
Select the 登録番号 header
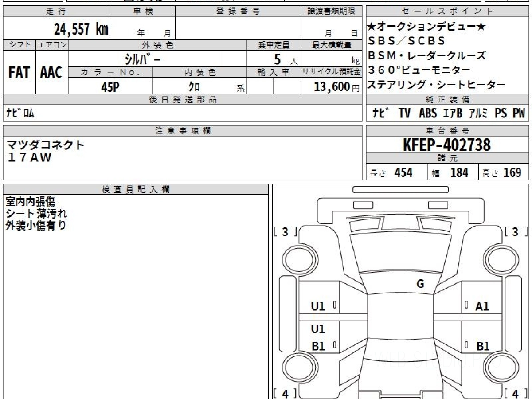coord(238,12)
